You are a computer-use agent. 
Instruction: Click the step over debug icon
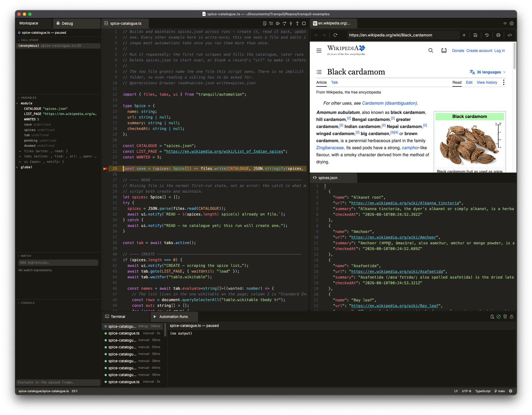(x=284, y=23)
